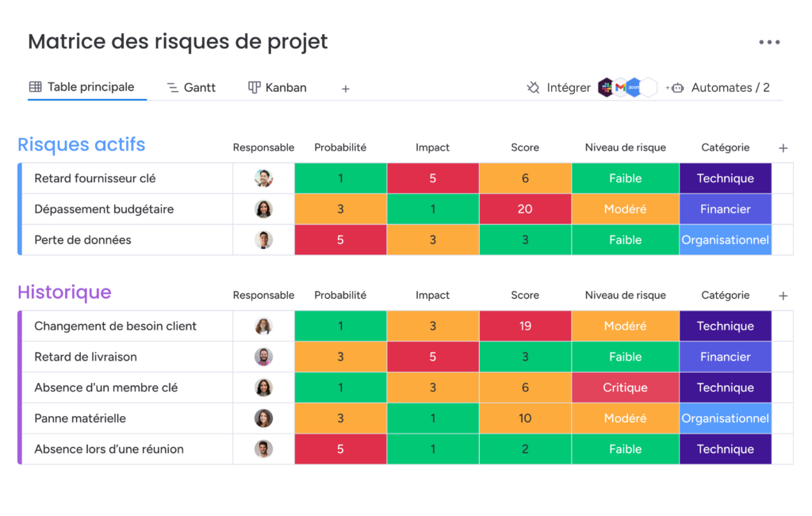Click Score 6 for Absence d'un membre clé
Image resolution: width=812 pixels, height=516 pixels.
coord(525,388)
